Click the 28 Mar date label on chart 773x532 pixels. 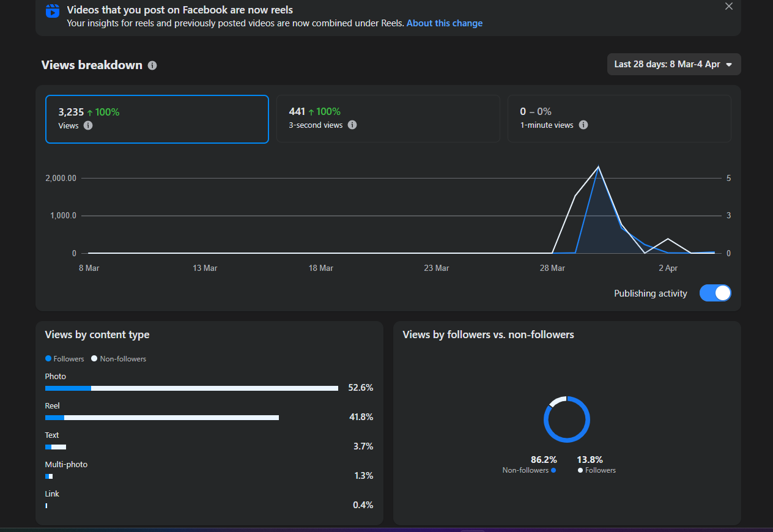point(552,268)
